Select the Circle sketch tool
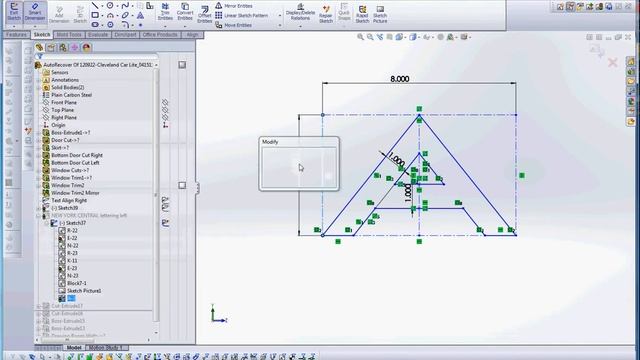Screen dimensions: 640x360 coord(110,5)
